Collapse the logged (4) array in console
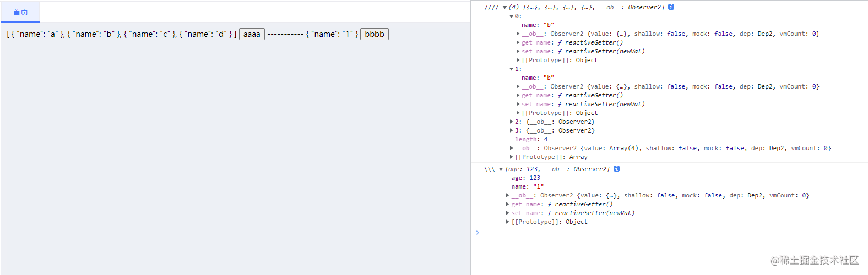868x275 pixels. pos(504,8)
